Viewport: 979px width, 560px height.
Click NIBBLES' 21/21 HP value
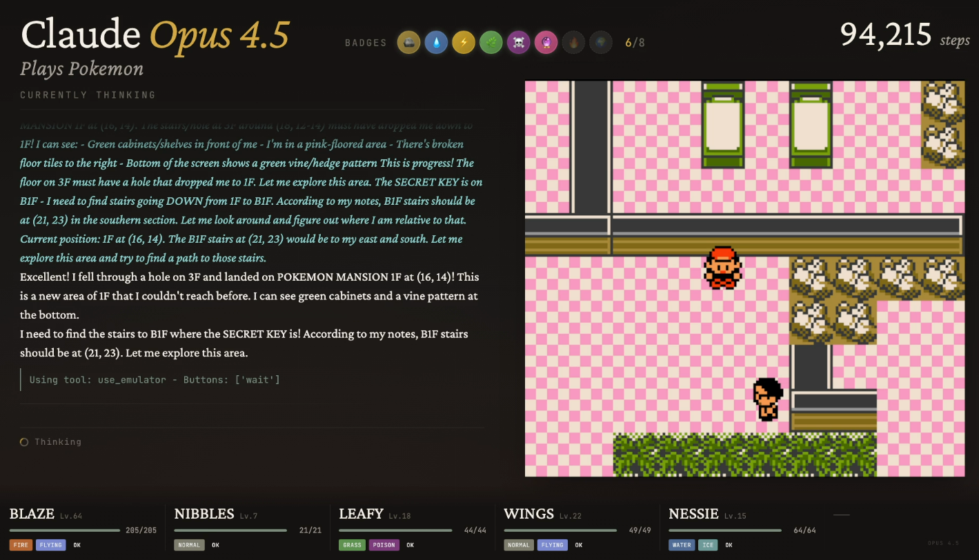[x=310, y=530]
